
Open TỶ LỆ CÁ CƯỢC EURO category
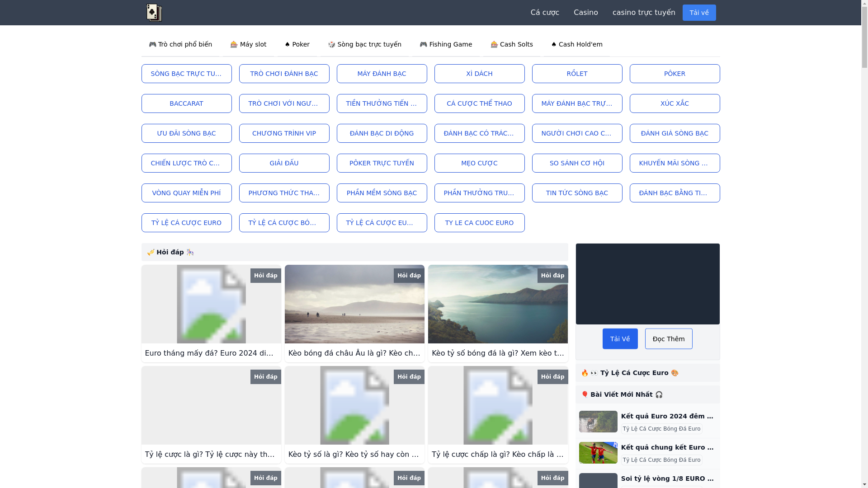click(187, 223)
